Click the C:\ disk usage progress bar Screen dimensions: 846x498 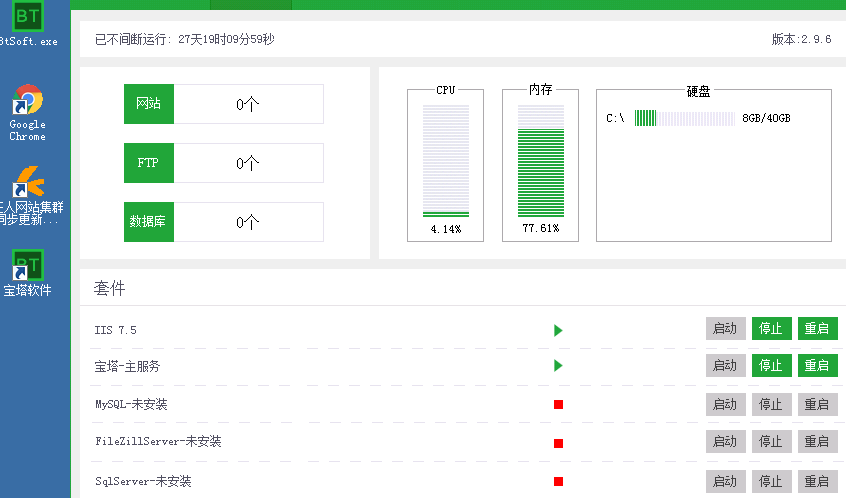click(x=685, y=118)
